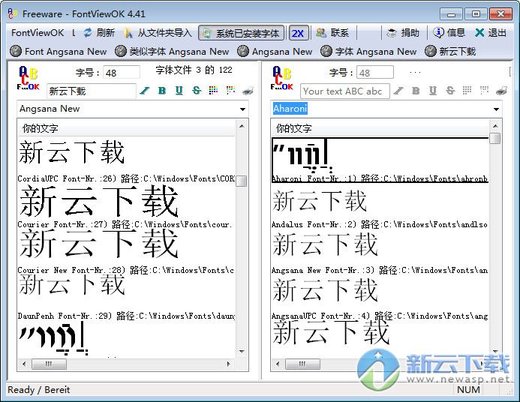Click right list scroll-up arrow

[495, 126]
